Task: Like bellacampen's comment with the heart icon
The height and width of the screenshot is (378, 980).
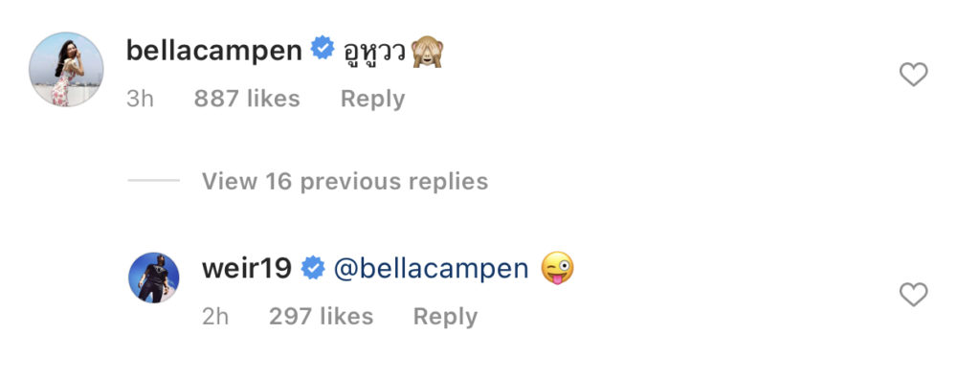Action: pos(913,75)
